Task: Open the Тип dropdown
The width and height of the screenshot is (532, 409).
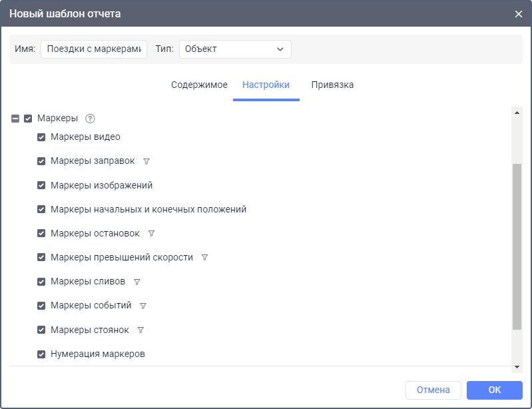Action: [x=235, y=49]
